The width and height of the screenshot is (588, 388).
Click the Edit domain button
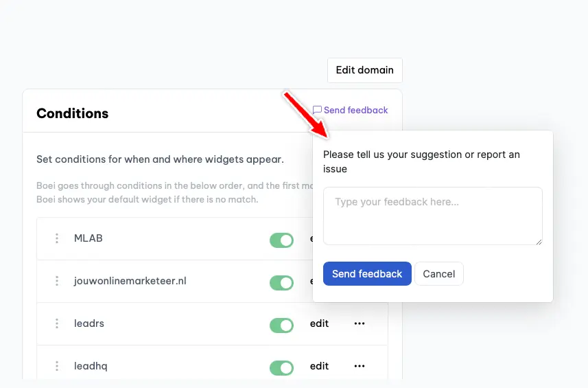364,70
